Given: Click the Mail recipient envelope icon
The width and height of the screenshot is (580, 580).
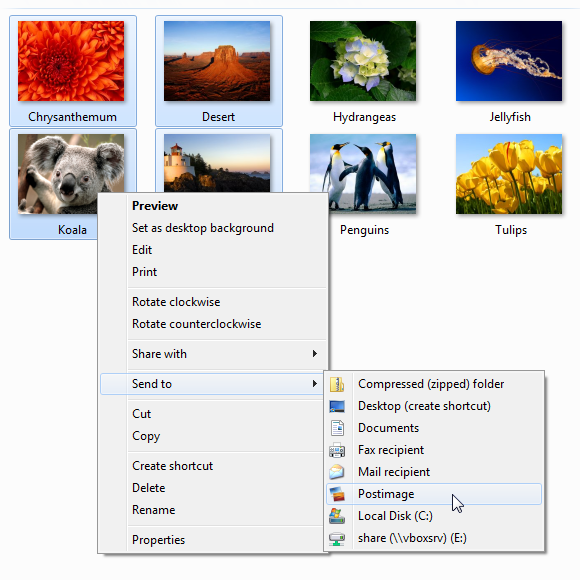Looking at the screenshot, I should click(337, 472).
